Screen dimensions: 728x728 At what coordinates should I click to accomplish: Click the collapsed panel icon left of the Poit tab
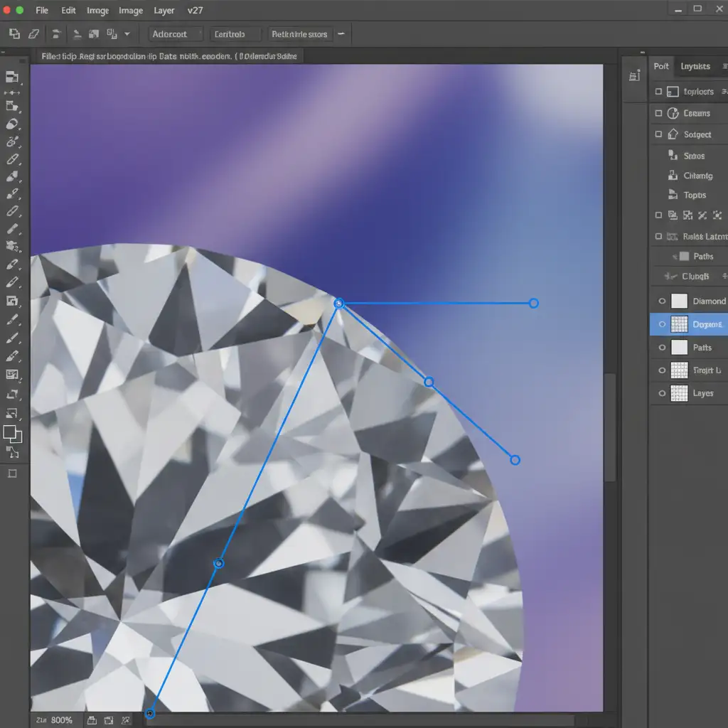point(634,76)
